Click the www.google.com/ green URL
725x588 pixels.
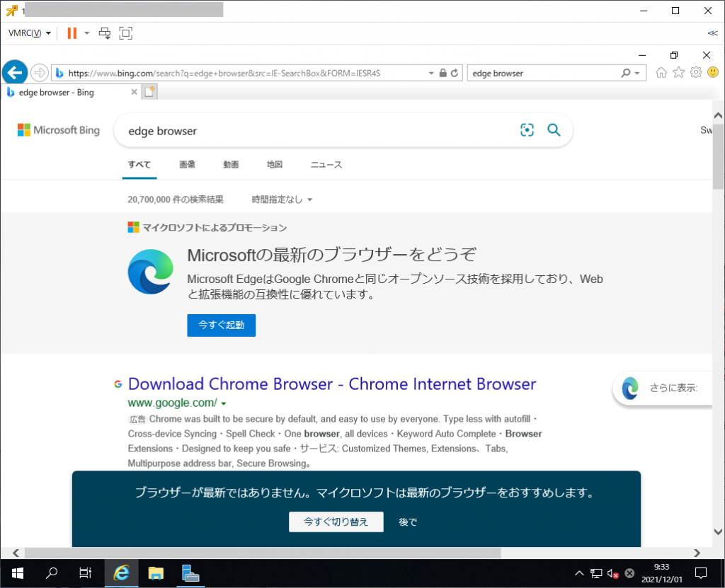pos(173,403)
